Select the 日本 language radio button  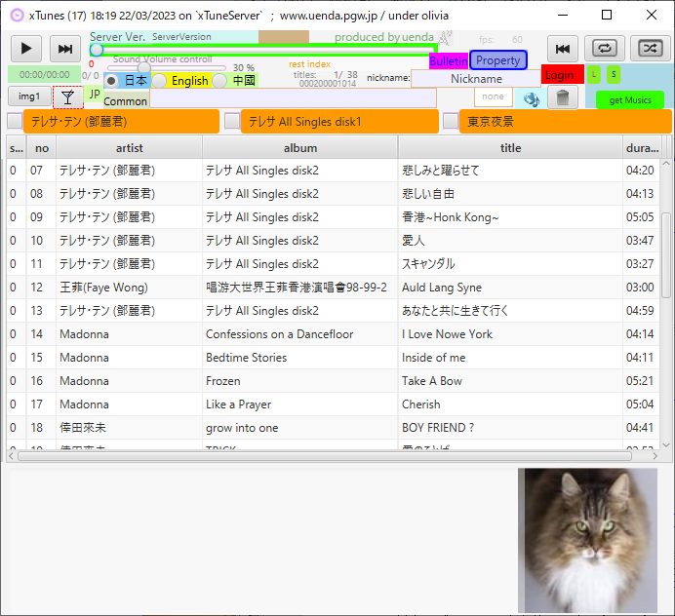[x=112, y=81]
